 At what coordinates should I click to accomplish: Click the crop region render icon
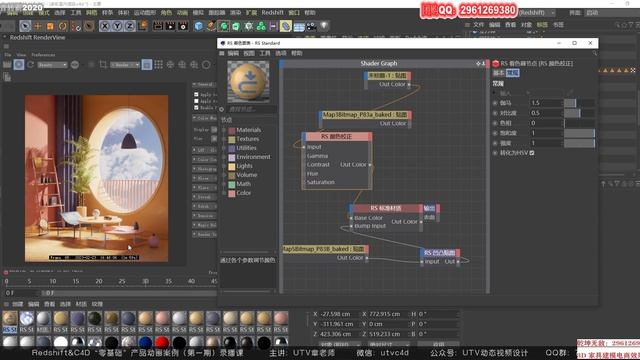click(x=103, y=65)
